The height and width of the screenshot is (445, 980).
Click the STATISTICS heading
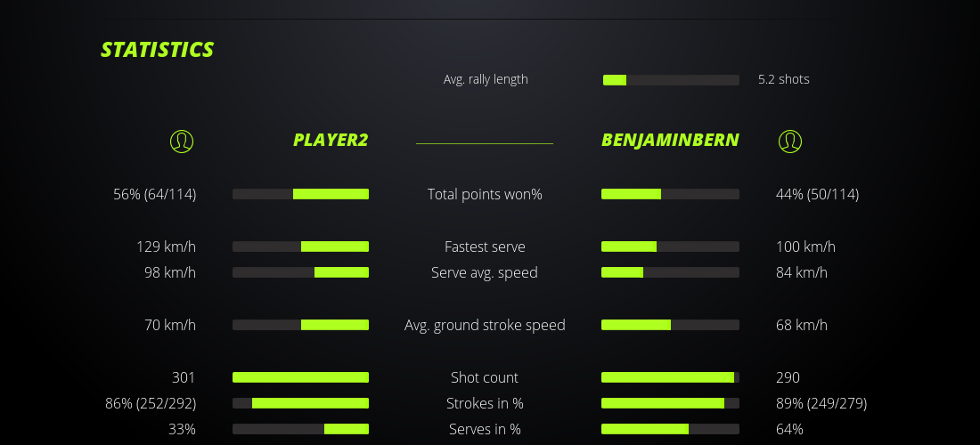158,50
